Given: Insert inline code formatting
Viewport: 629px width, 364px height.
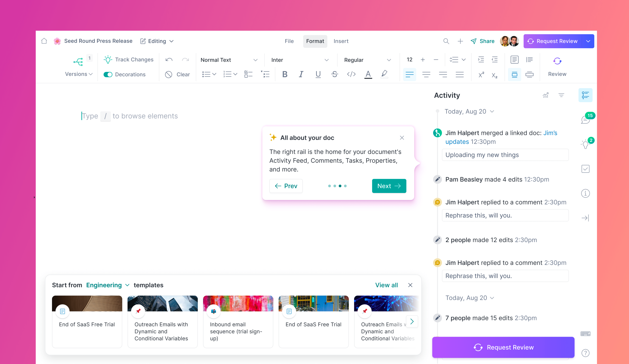Looking at the screenshot, I should pos(351,74).
